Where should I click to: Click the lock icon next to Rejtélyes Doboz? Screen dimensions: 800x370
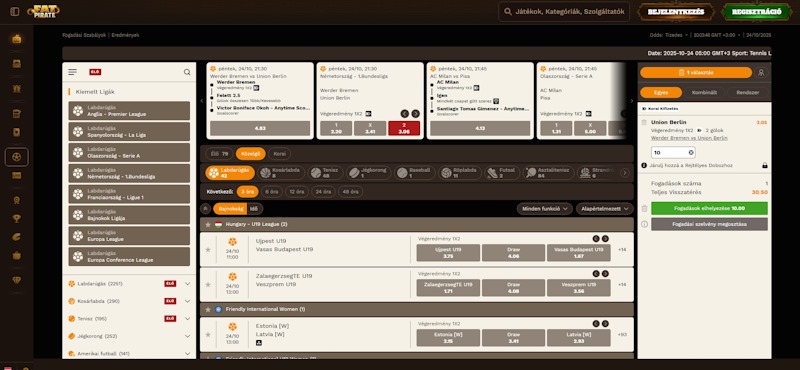(x=764, y=165)
